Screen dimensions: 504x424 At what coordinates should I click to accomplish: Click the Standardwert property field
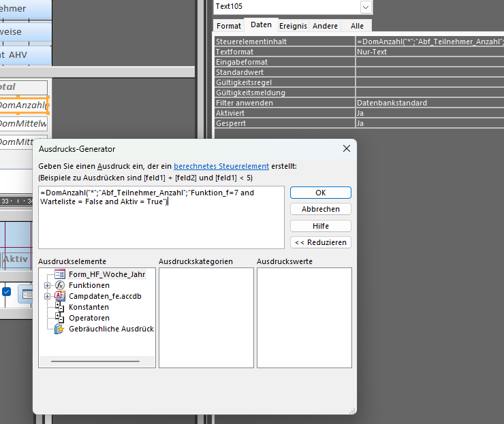pyautogui.click(x=430, y=72)
